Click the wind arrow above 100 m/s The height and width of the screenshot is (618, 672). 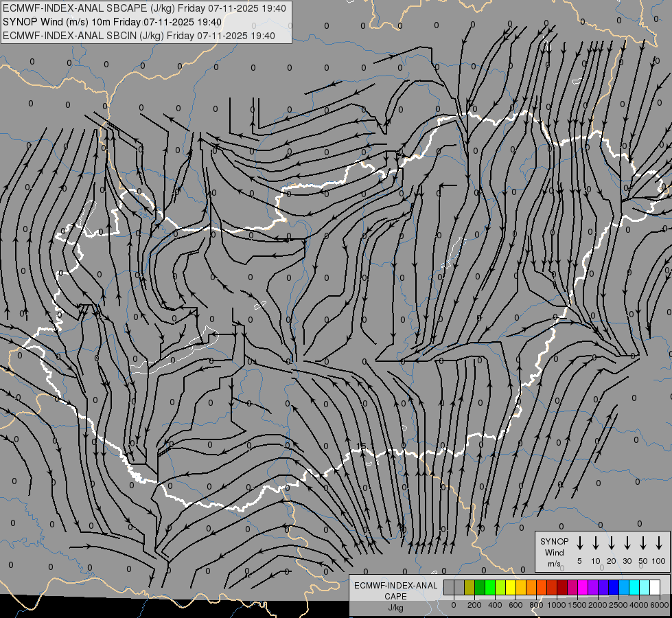pyautogui.click(x=659, y=543)
